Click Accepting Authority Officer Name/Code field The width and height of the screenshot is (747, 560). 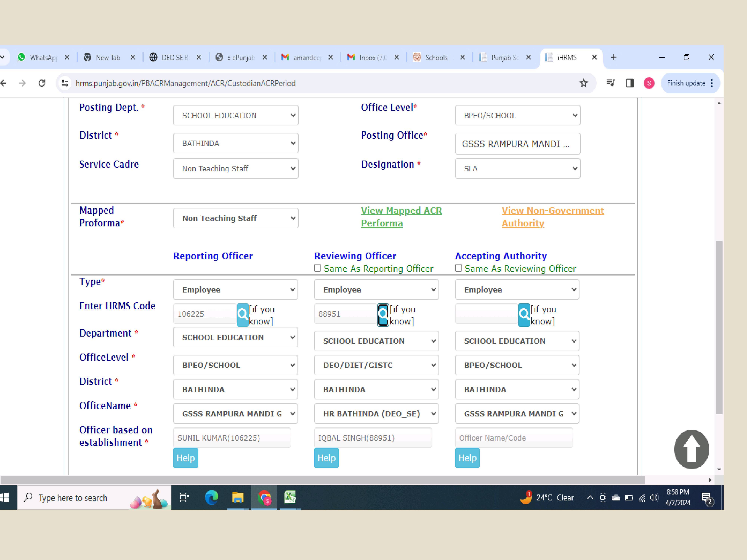point(513,438)
